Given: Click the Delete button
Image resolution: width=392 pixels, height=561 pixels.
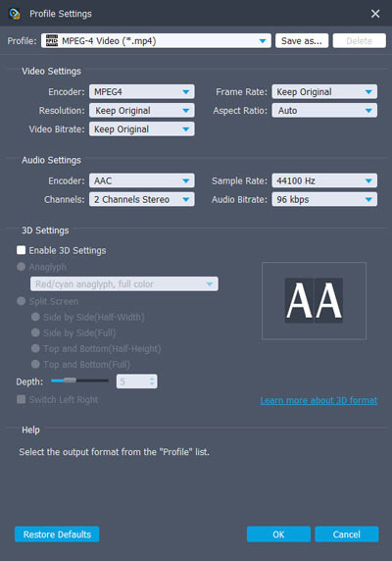Looking at the screenshot, I should tap(359, 41).
